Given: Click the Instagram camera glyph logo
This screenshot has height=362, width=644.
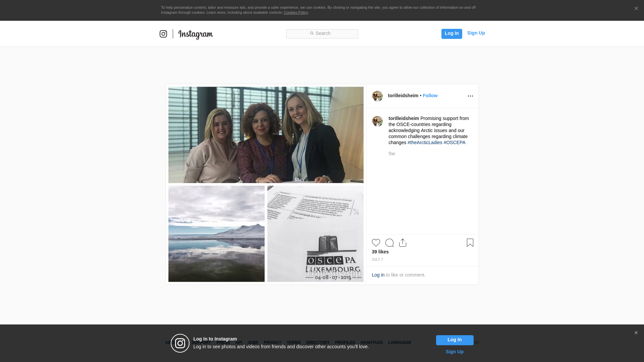Looking at the screenshot, I should 163,34.
